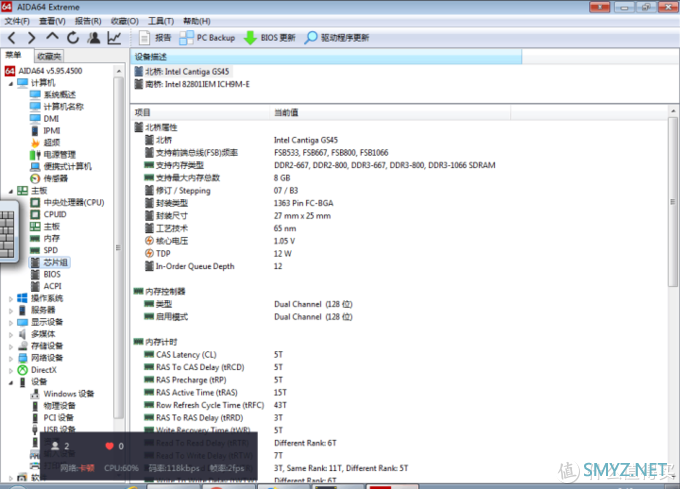680x489 pixels.
Task: Expand the 操作系统 tree node
Action: [x=11, y=298]
